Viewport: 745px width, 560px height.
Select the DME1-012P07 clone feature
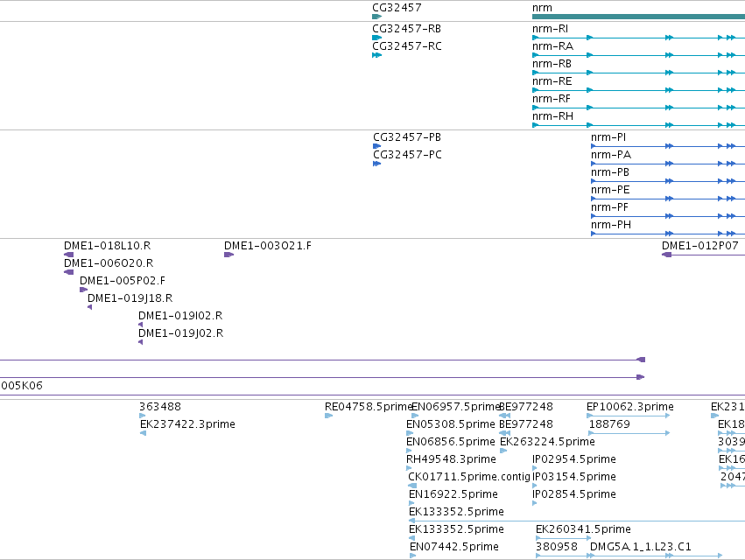tap(703, 255)
